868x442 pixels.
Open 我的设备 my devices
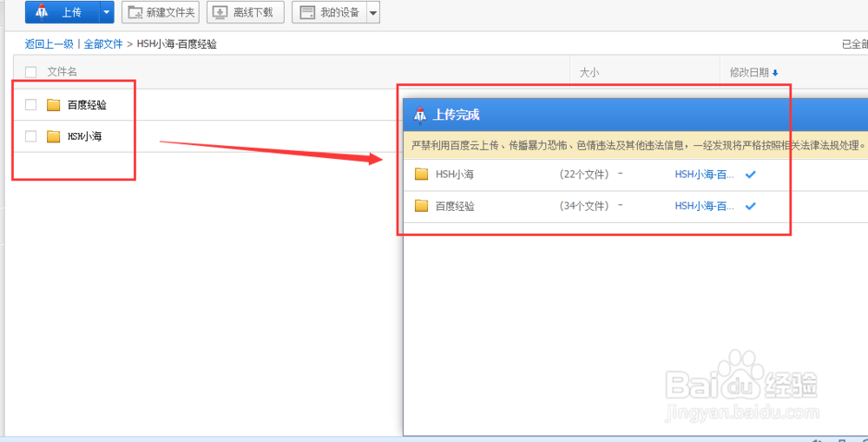tap(329, 12)
